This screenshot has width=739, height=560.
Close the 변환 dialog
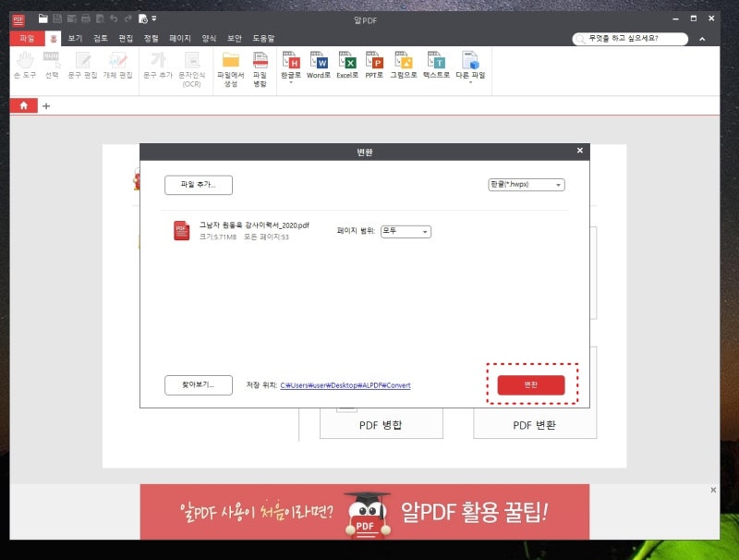[x=580, y=151]
